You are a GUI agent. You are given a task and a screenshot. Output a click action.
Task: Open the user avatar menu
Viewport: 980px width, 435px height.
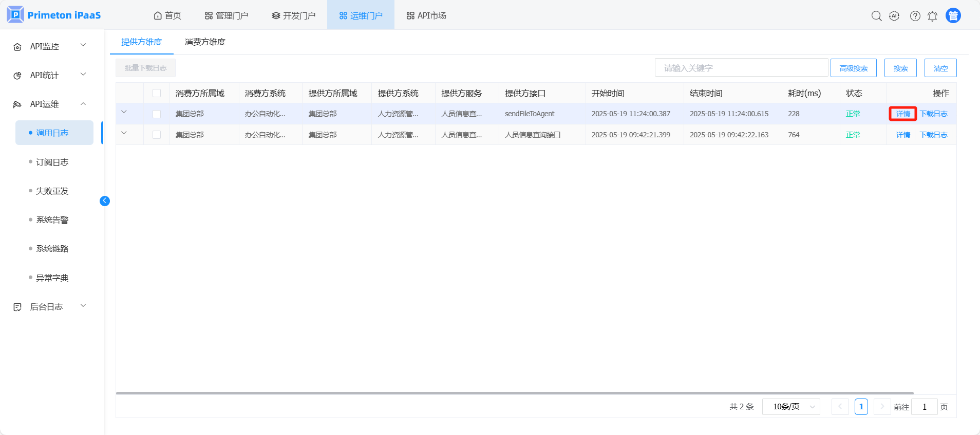(953, 16)
